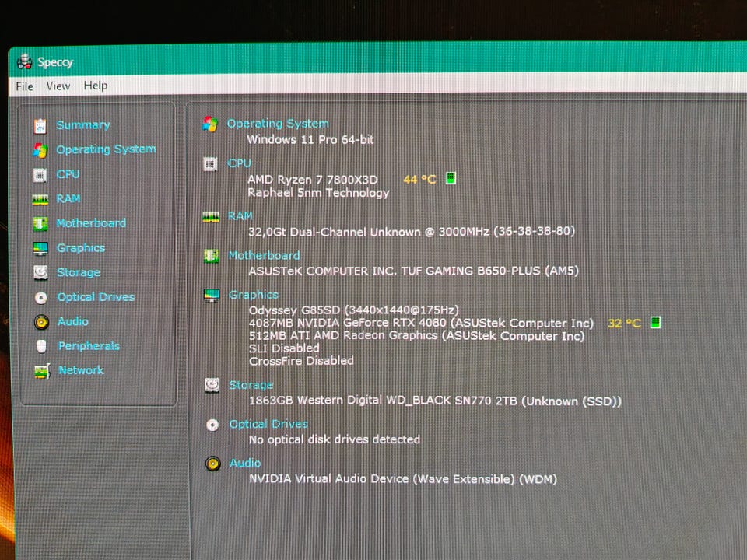Open Storage heading link in summary
This screenshot has height=560, width=747.
(x=251, y=385)
